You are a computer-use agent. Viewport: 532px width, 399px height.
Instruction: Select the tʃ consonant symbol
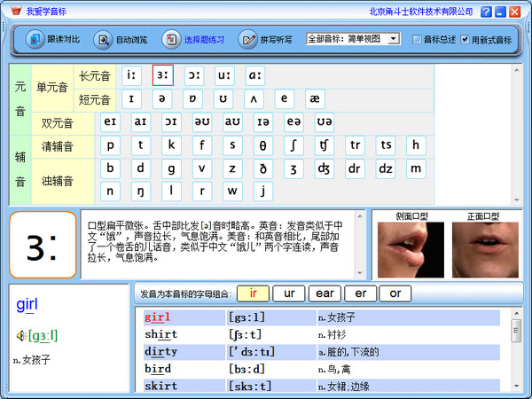pos(325,145)
